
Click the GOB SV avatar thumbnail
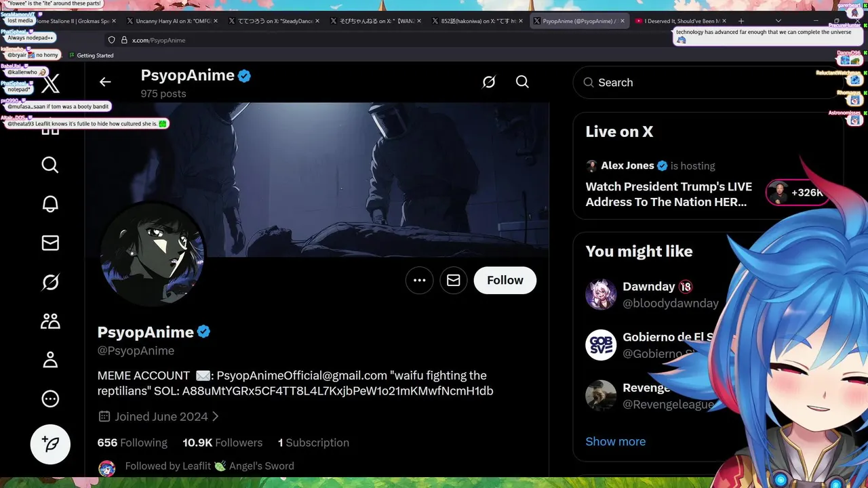[601, 345]
